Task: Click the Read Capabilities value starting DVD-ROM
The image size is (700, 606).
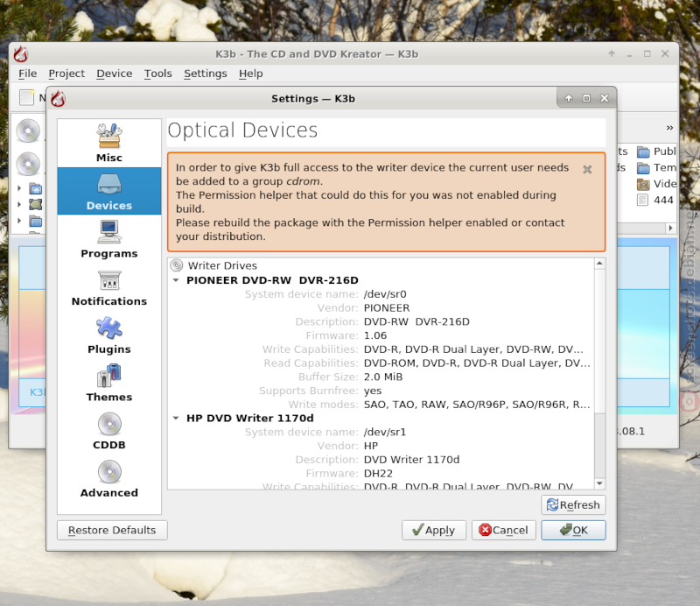Action: click(477, 363)
